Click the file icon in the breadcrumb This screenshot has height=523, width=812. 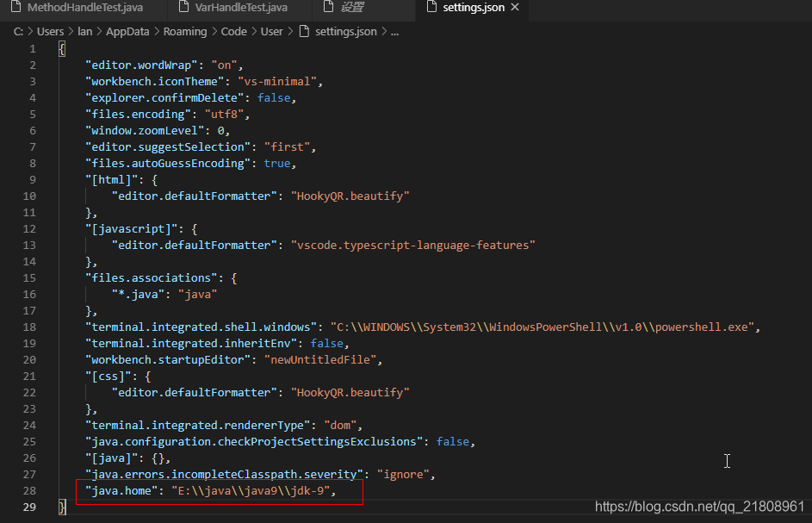click(305, 32)
